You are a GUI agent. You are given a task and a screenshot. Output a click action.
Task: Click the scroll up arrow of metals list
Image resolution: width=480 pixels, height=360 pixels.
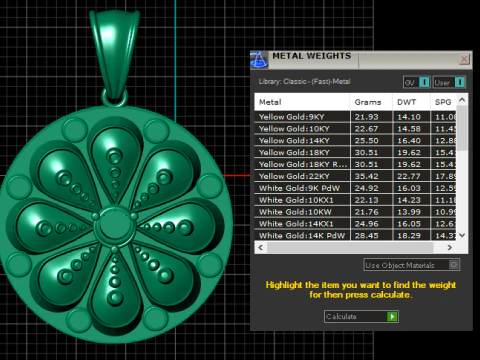[x=462, y=100]
